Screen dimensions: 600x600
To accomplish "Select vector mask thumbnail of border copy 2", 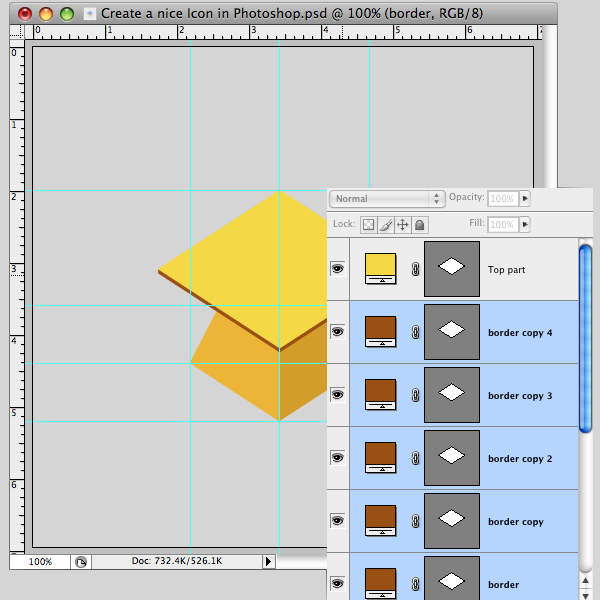I will pyautogui.click(x=452, y=458).
